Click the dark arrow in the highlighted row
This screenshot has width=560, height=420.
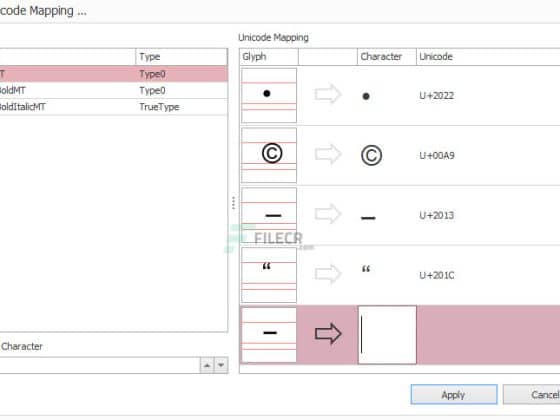click(328, 334)
